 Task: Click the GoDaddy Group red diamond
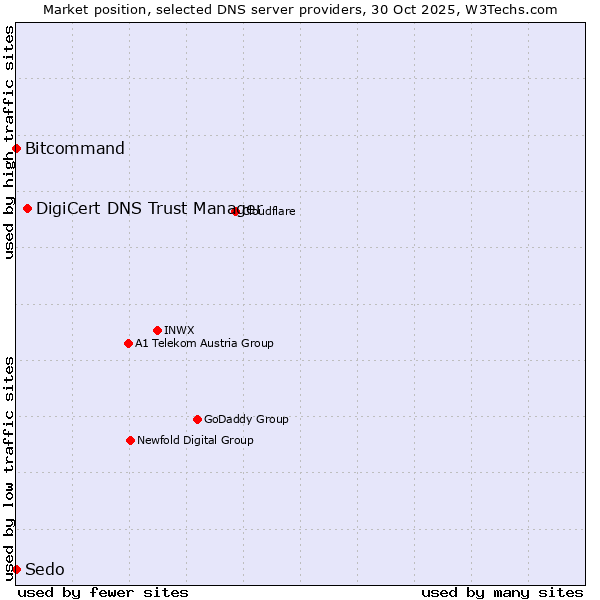[197, 420]
